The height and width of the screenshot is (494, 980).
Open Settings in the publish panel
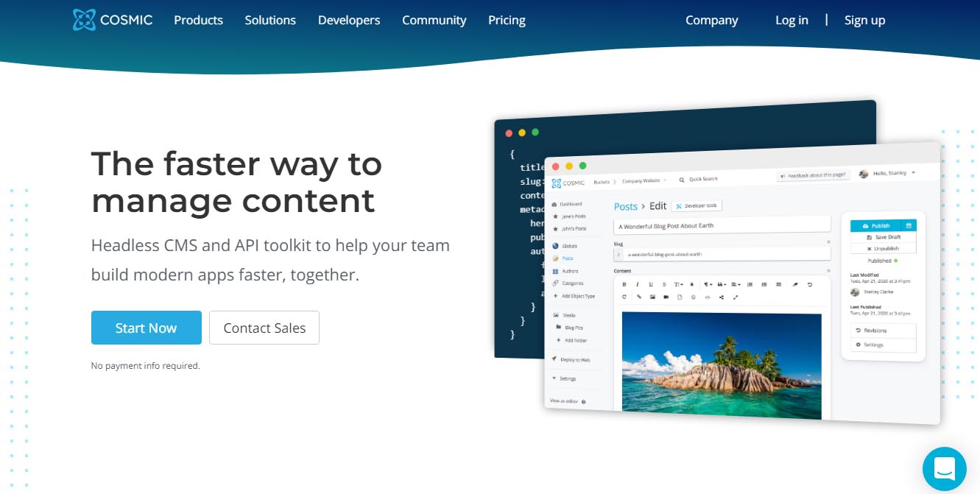884,345
